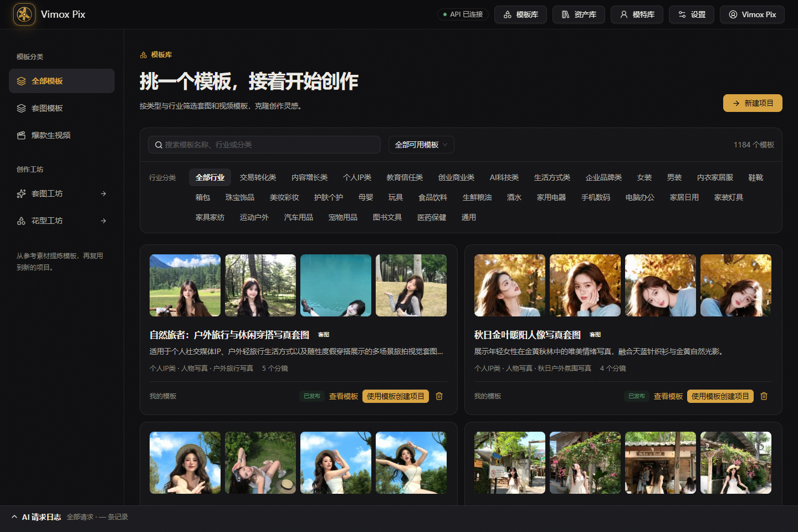Screen dimensions: 798x532
Task: Select 爆款生视频 in the sidebar
Action: click(x=62, y=135)
